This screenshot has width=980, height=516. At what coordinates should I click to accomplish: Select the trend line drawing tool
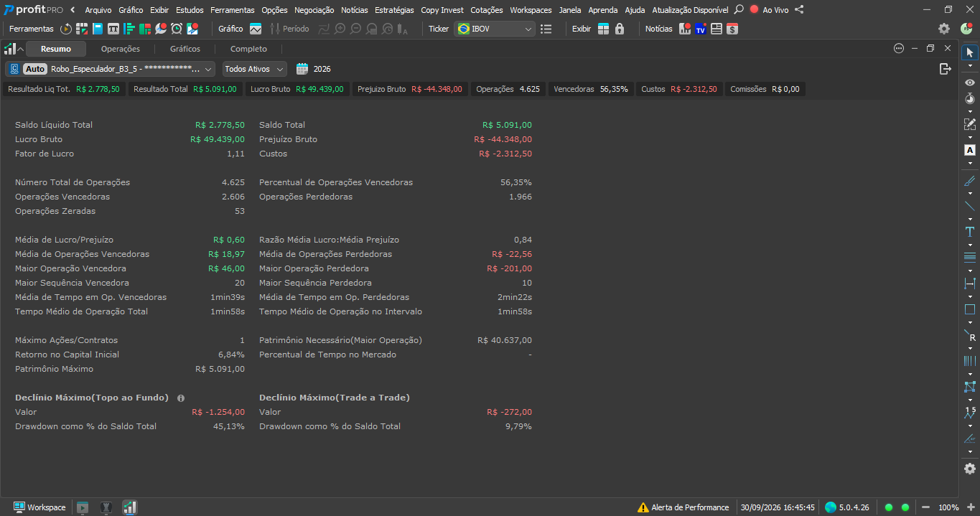970,206
